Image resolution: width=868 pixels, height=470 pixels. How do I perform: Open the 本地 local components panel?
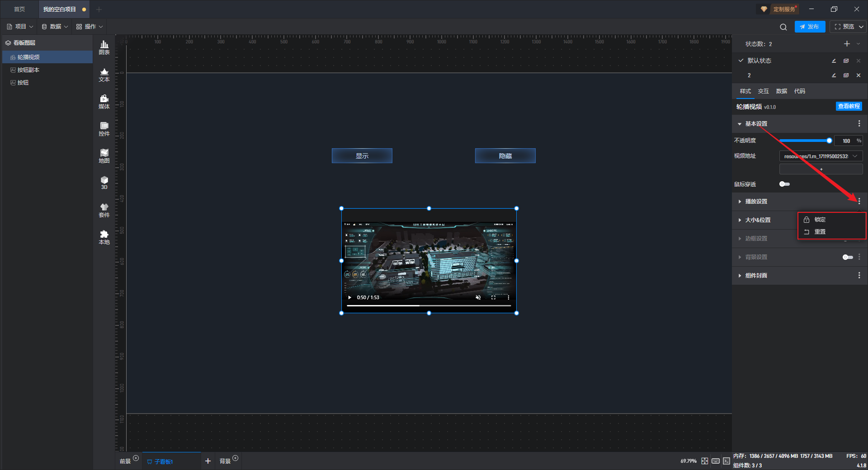tap(104, 237)
